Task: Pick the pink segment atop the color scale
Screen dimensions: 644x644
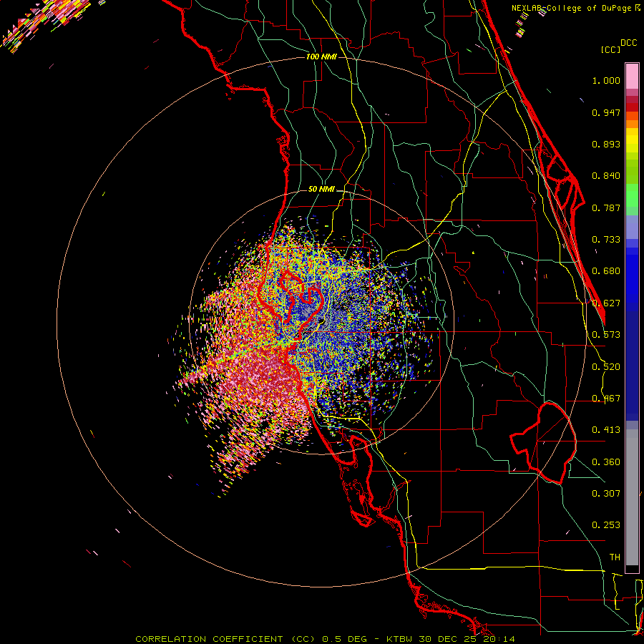Action: coord(632,76)
